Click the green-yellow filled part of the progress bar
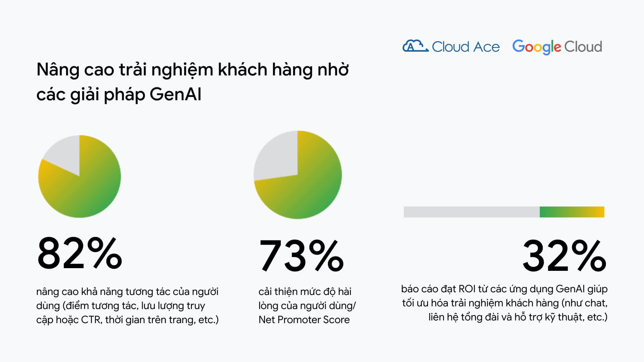Viewport: 644px width, 362px height. 572,212
